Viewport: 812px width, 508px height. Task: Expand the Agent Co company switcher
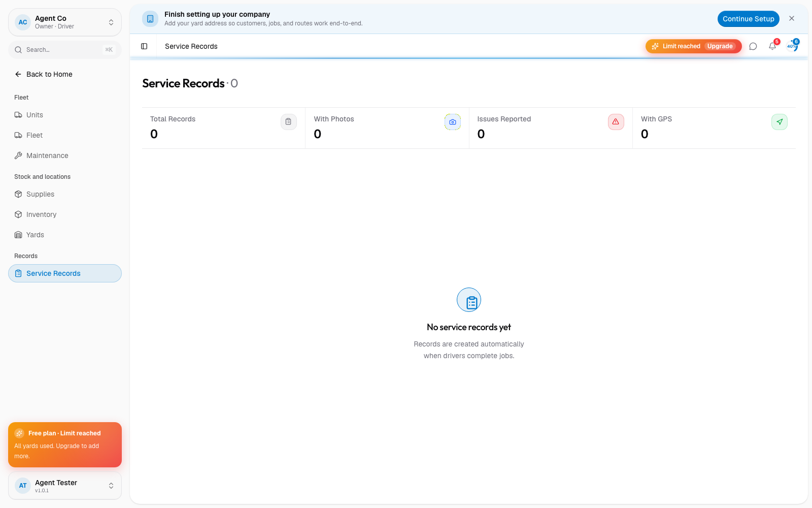pos(65,22)
